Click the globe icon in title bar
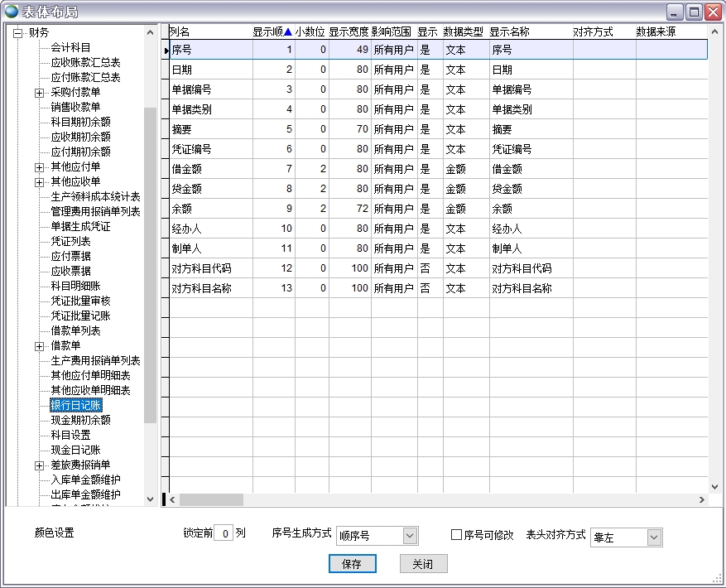 (12, 12)
